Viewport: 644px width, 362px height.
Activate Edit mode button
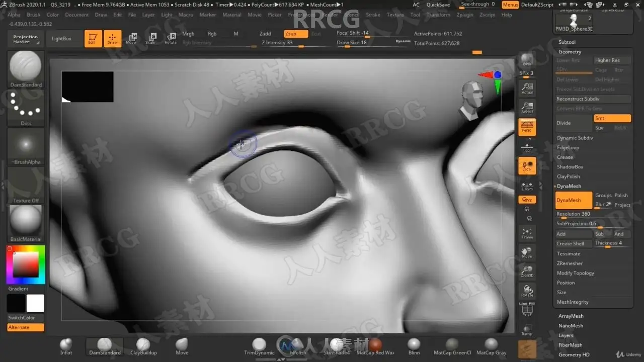pyautogui.click(x=93, y=39)
